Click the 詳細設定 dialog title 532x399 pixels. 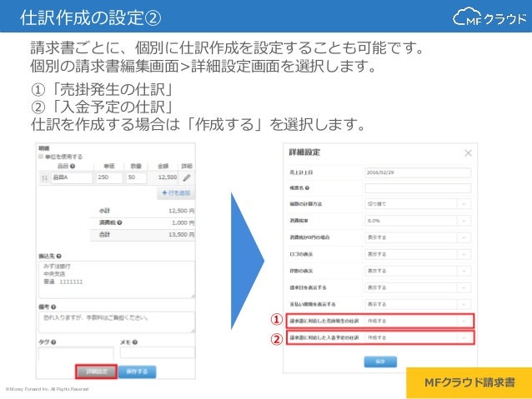coord(304,152)
